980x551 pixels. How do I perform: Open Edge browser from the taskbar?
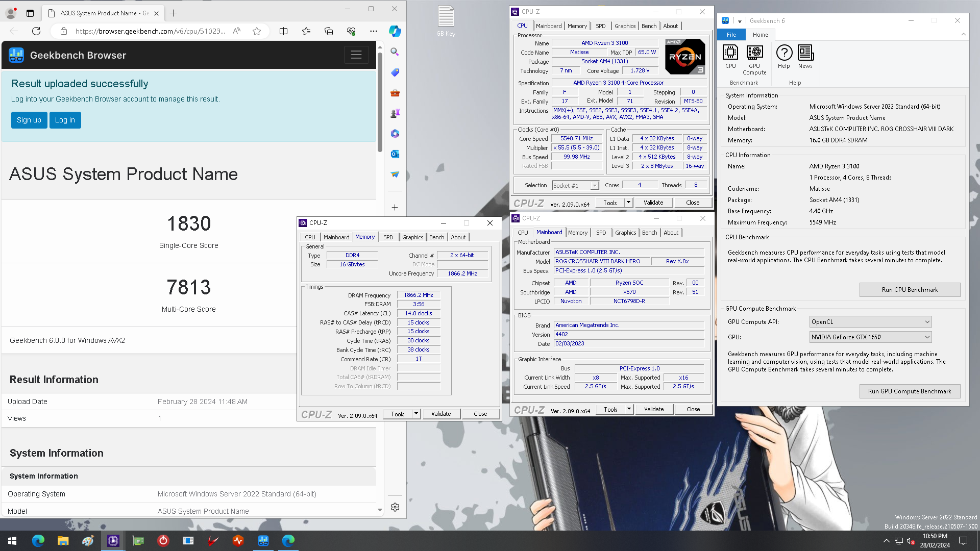(x=38, y=541)
